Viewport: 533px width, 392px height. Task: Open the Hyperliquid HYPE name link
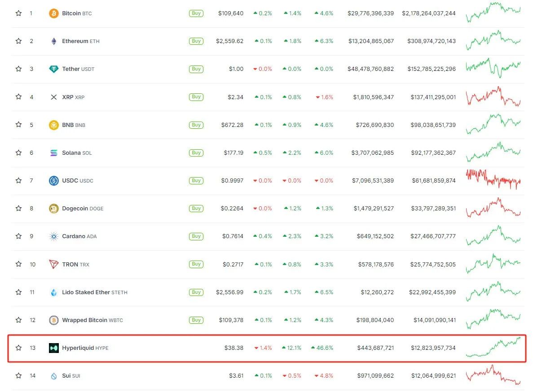(85, 348)
